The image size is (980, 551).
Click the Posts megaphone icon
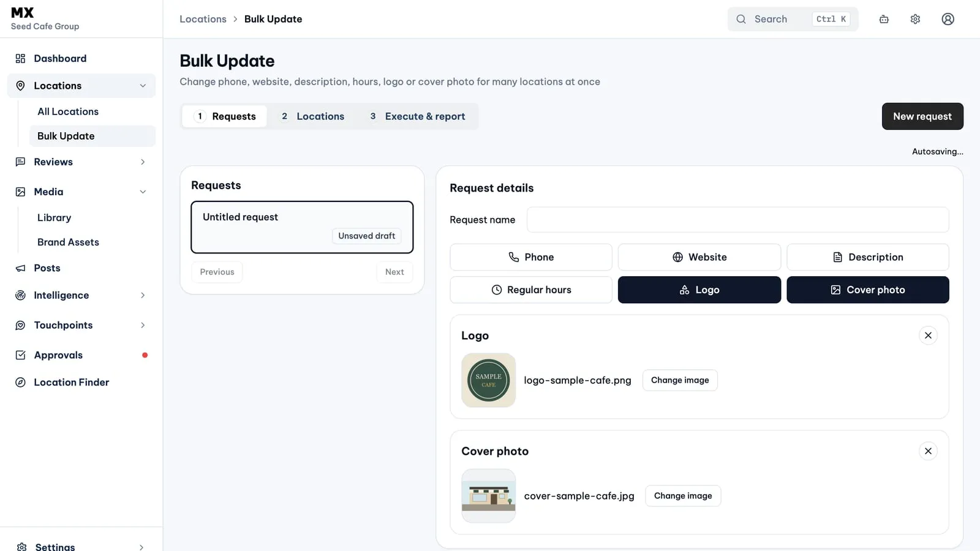click(20, 268)
